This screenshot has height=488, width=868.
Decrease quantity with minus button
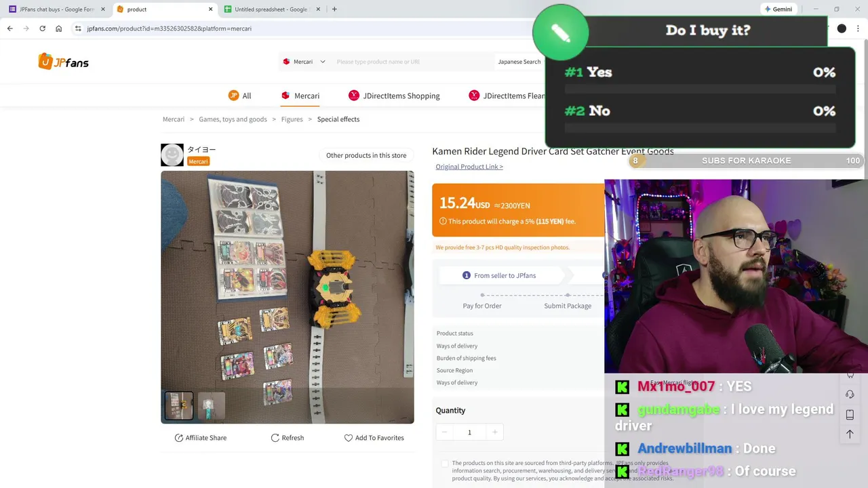click(x=444, y=432)
